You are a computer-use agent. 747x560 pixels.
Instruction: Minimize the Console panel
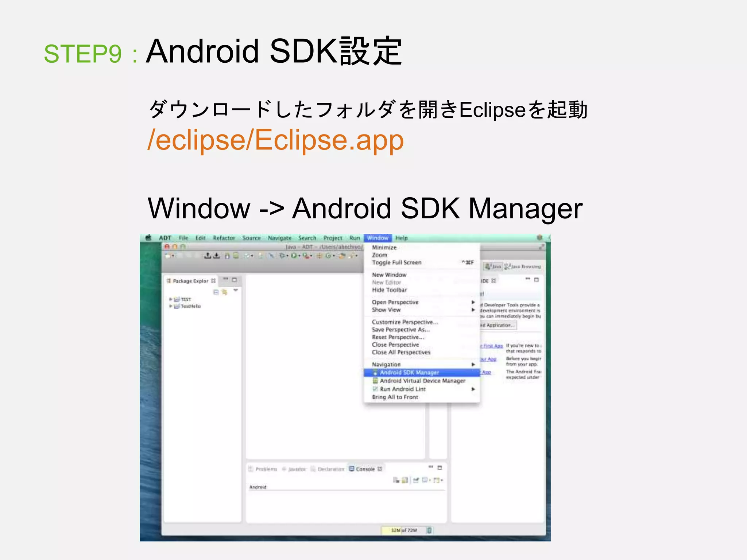[x=431, y=467]
